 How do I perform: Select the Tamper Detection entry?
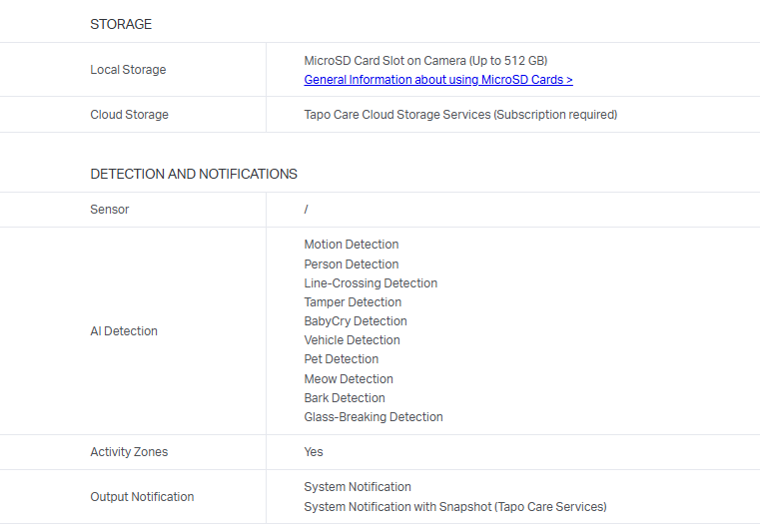click(x=353, y=302)
